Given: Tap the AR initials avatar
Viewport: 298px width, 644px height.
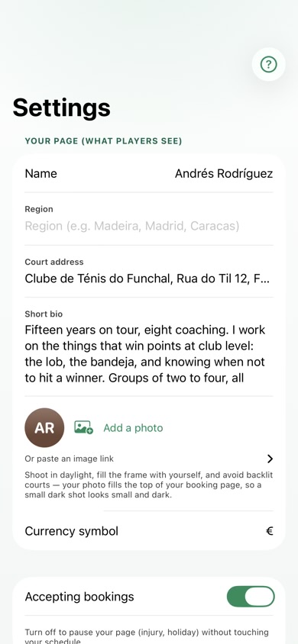Looking at the screenshot, I should [x=44, y=427].
